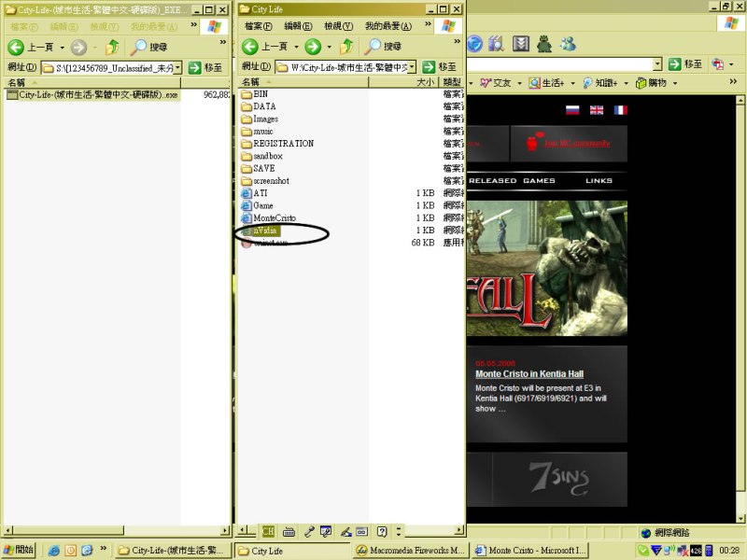This screenshot has width=747, height=560.
Task: Select the ATI internet shortcut
Action: coord(254,193)
